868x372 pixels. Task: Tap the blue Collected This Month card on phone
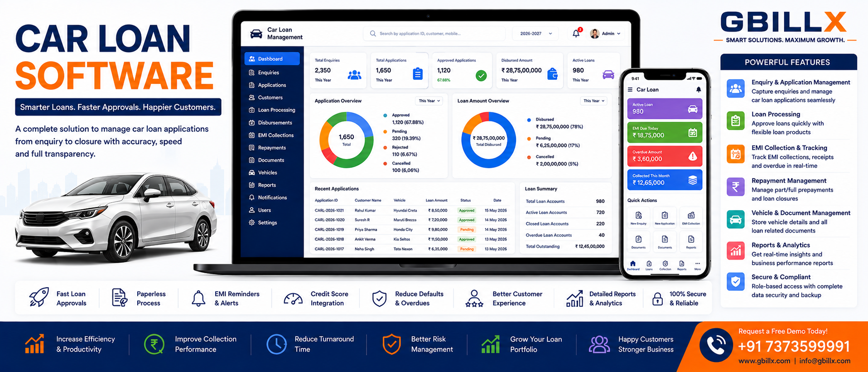click(x=665, y=179)
